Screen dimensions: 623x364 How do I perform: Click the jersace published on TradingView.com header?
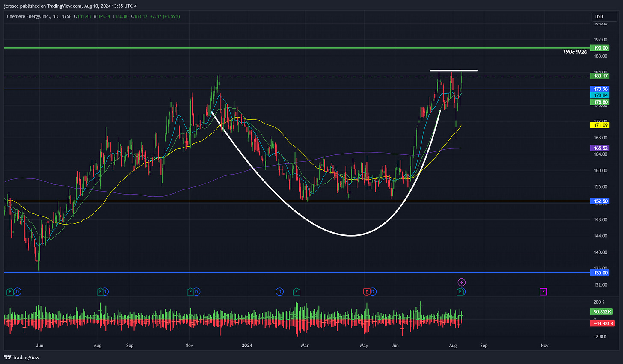tap(70, 6)
